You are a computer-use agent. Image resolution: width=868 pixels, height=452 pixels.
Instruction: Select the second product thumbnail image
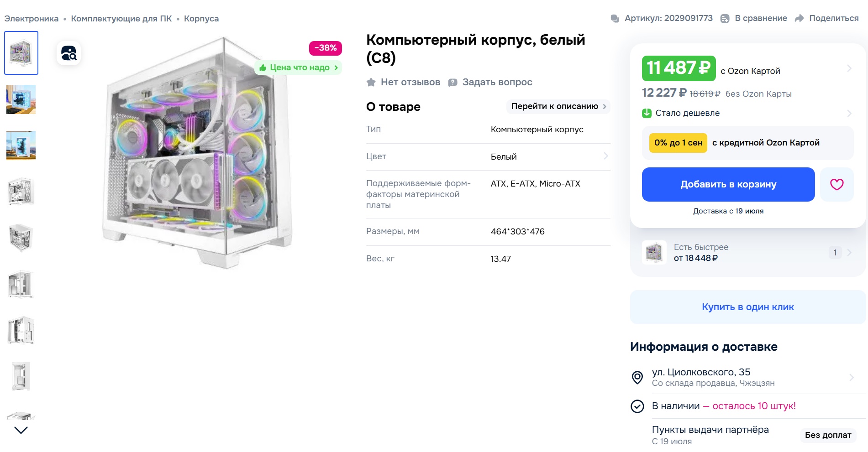click(x=21, y=99)
